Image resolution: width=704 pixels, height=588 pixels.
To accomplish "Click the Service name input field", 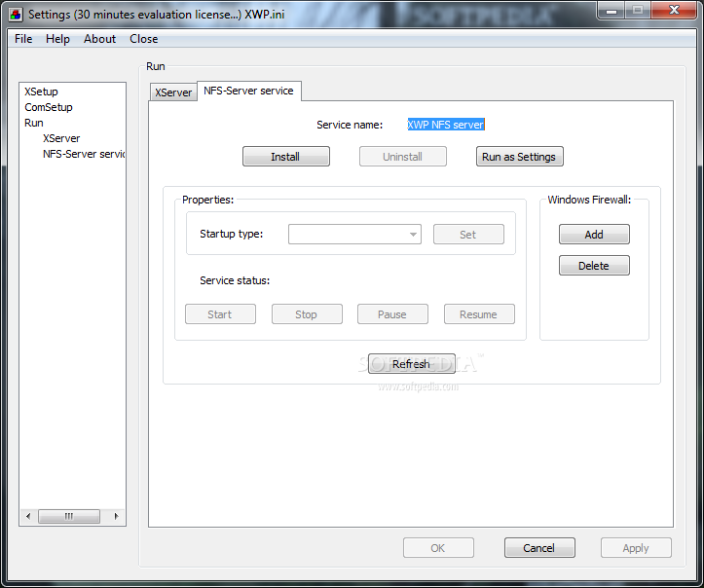I will pyautogui.click(x=446, y=125).
